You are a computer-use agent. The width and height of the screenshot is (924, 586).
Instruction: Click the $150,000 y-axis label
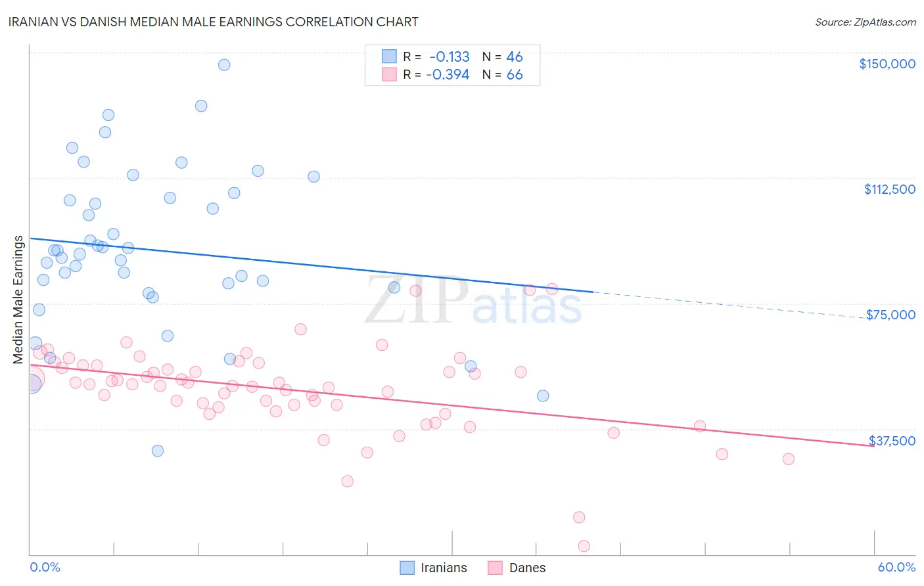click(x=887, y=64)
